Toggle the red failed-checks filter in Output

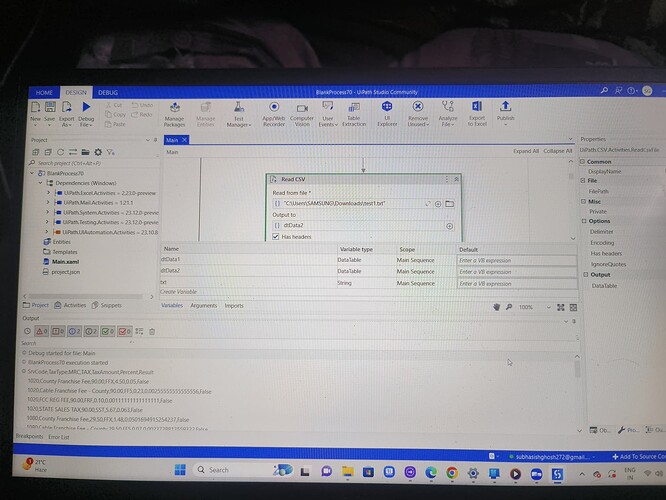click(x=124, y=331)
